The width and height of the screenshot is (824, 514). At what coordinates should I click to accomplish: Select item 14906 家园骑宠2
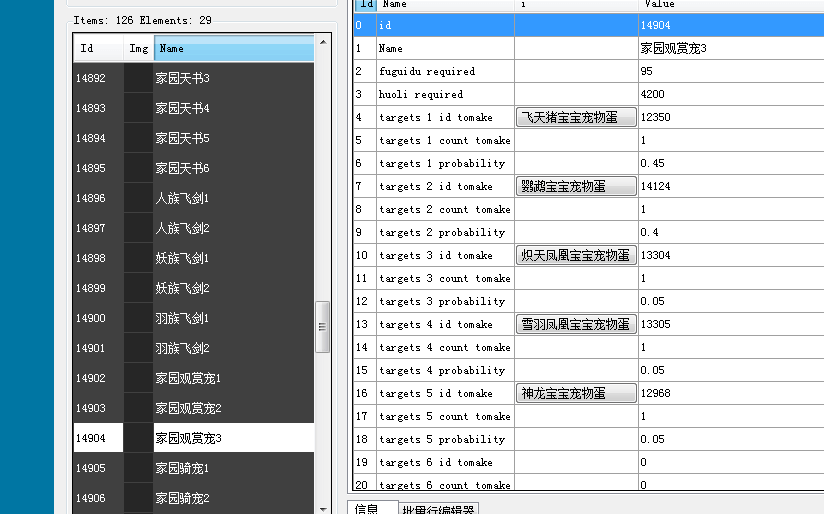(x=194, y=498)
